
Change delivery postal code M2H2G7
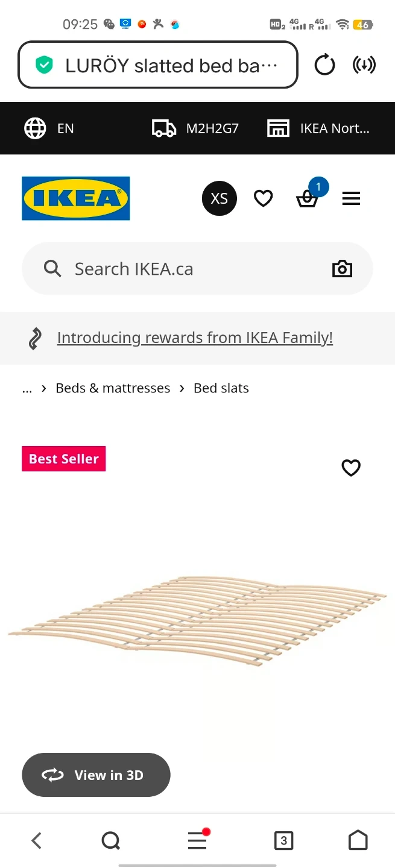point(195,128)
